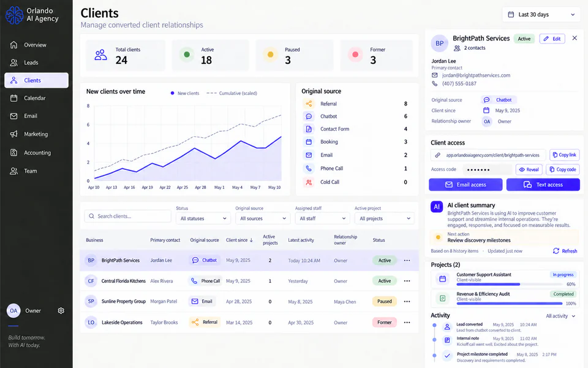Sort table by Client since column
This screenshot has height=368, width=588.
(x=239, y=240)
